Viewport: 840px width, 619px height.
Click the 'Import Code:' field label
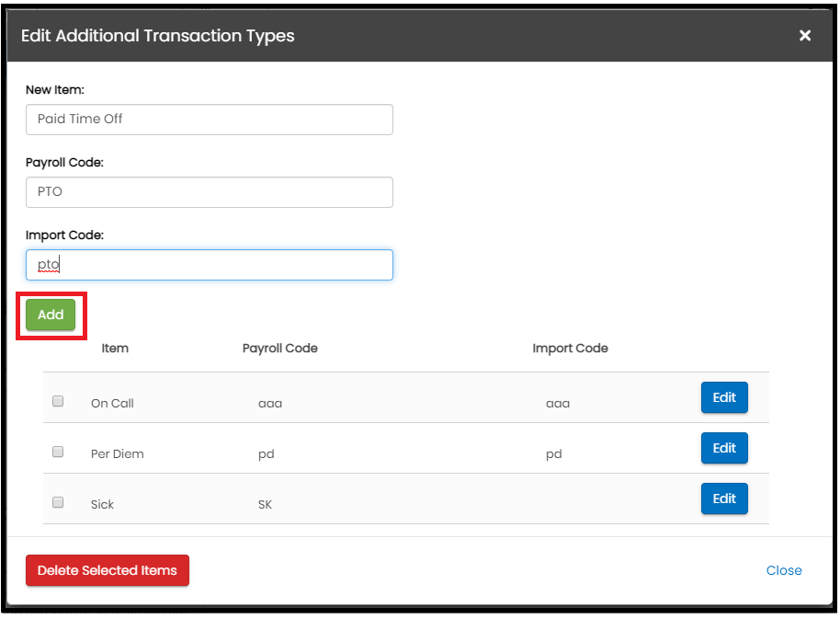pos(64,235)
